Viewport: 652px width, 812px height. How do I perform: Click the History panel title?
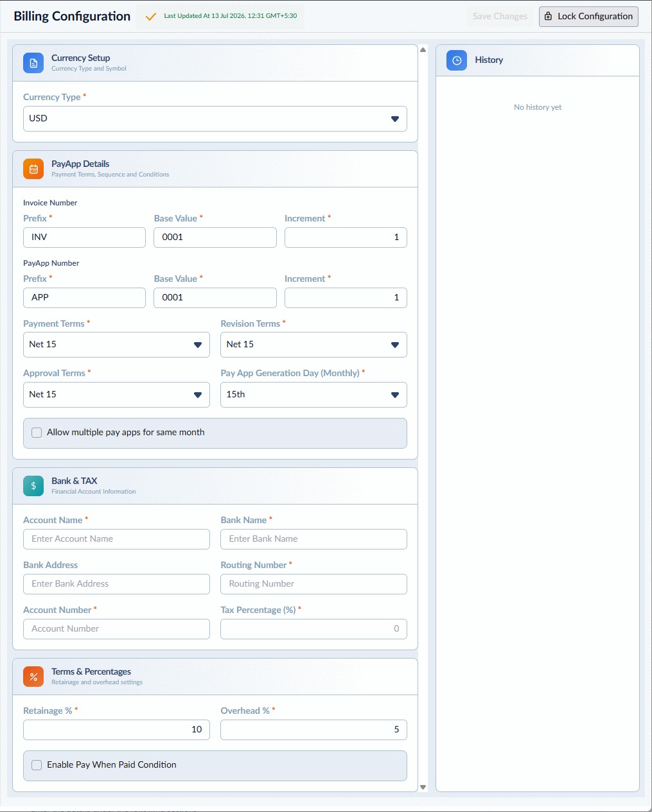pos(489,60)
